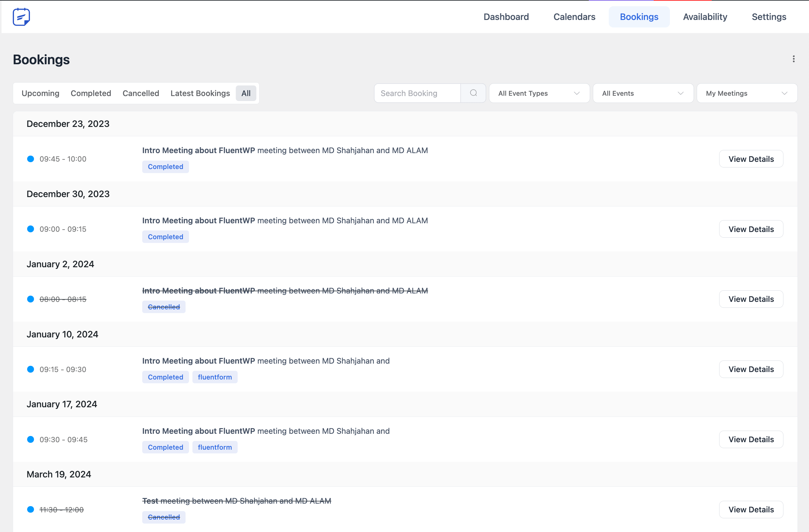
Task: Toggle to Completed bookings view
Action: pos(91,93)
